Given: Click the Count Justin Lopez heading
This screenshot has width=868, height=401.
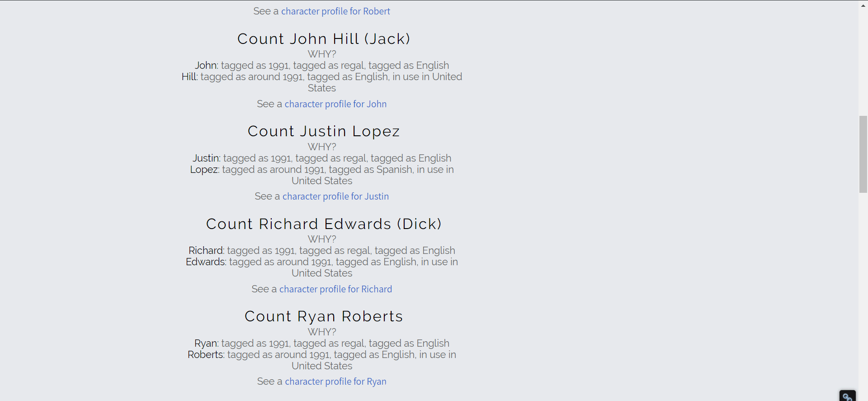Looking at the screenshot, I should pyautogui.click(x=324, y=131).
